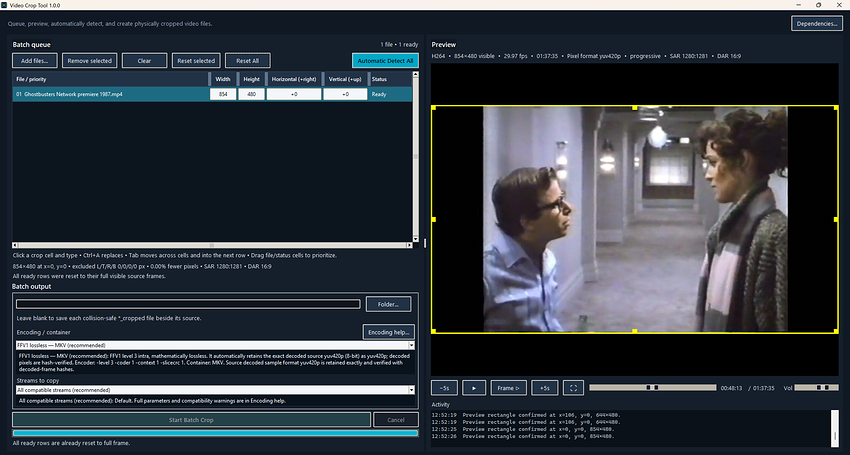Click the batch progress bar
This screenshot has height=455, width=850.
pyautogui.click(x=215, y=433)
